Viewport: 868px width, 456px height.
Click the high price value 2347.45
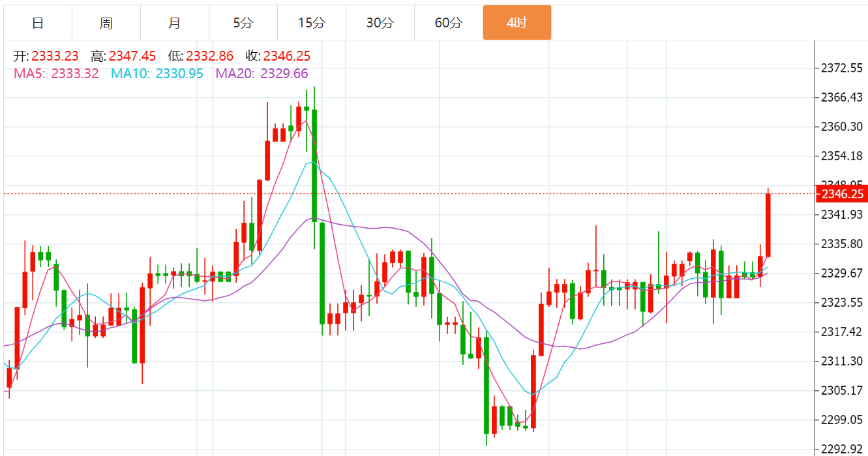point(132,57)
